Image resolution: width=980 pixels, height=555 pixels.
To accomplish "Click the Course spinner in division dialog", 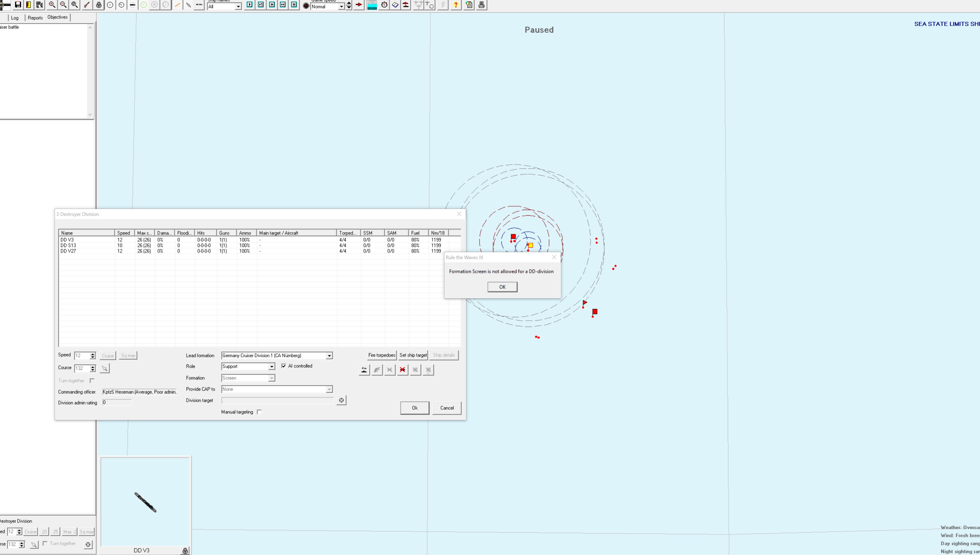I will pos(93,368).
